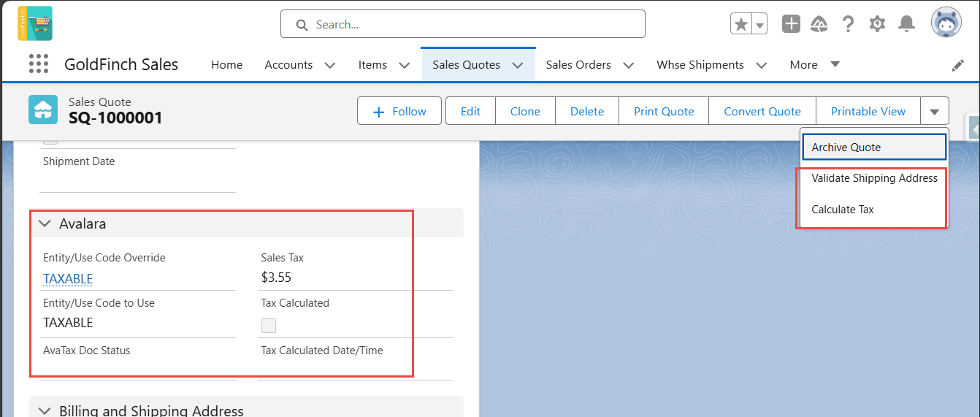
Task: Open the Accounts tab
Action: (x=288, y=64)
